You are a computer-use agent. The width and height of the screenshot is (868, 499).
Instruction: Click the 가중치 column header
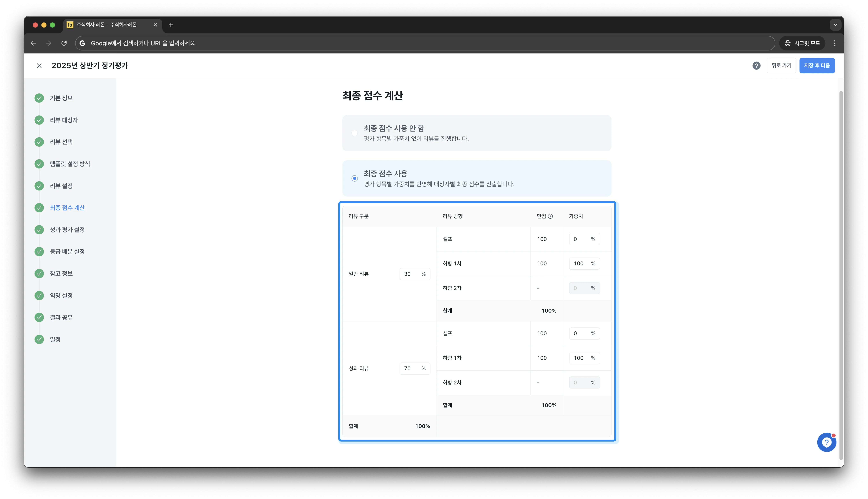[x=576, y=216]
